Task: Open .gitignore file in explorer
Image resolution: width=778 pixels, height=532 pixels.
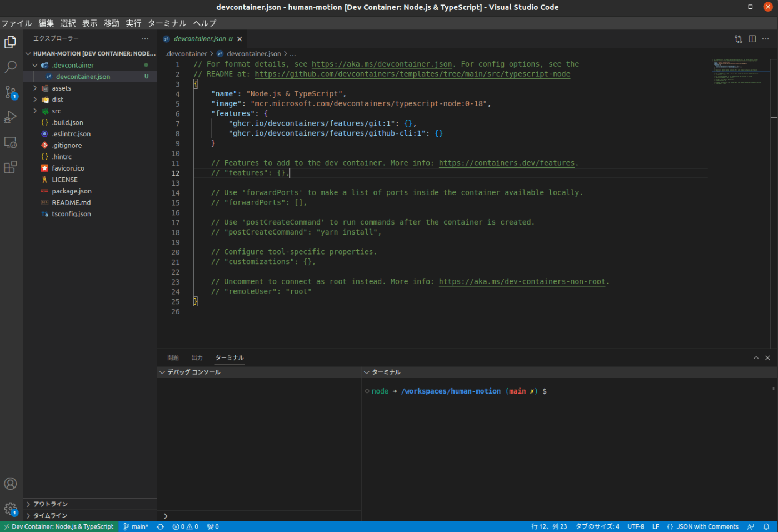Action: point(90,146)
